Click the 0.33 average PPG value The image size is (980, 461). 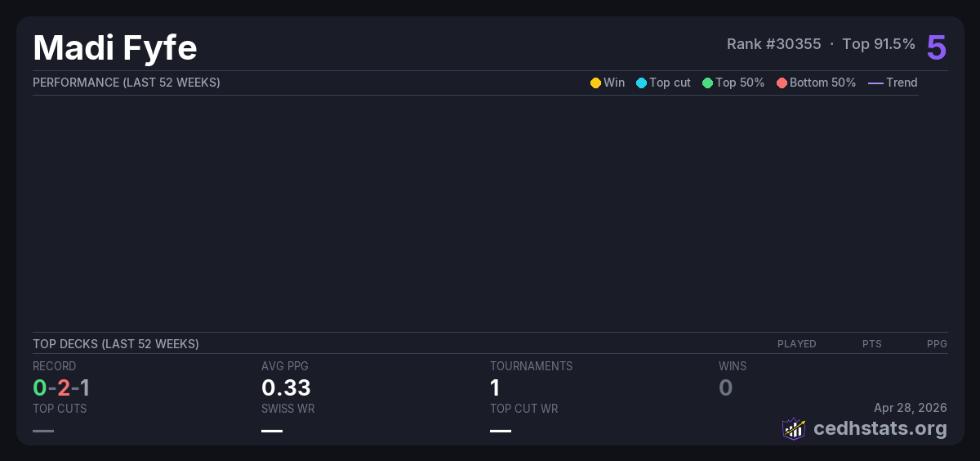(286, 387)
